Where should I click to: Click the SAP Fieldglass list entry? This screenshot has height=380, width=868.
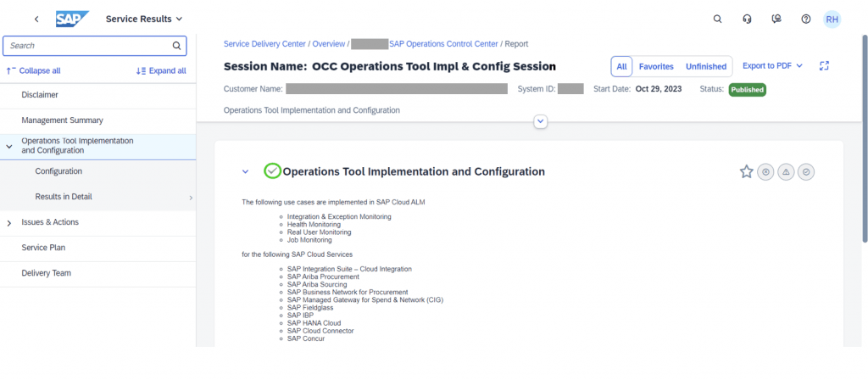310,307
